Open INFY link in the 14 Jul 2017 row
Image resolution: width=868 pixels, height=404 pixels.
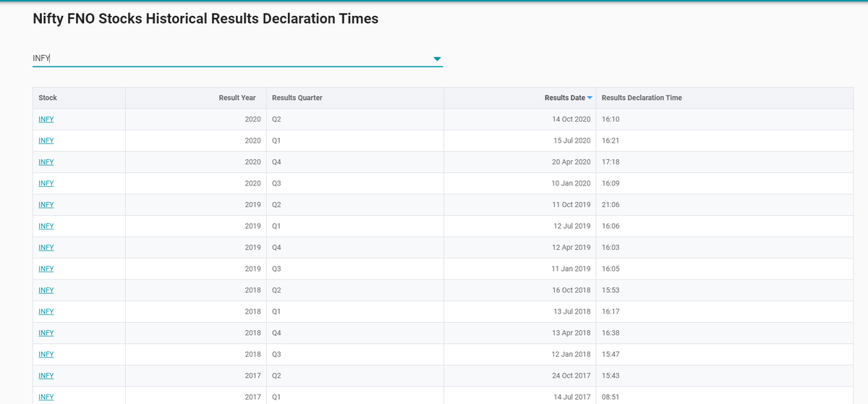[x=46, y=397]
